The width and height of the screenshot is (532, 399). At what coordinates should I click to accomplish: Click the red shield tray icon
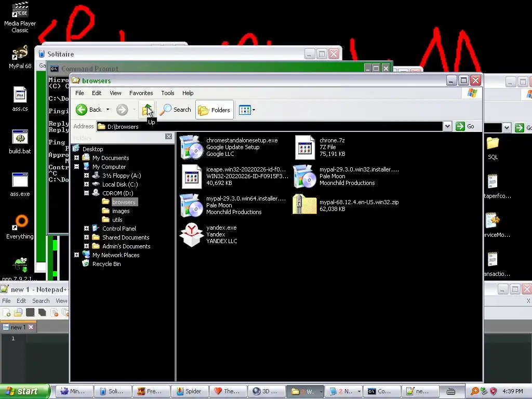494,391
